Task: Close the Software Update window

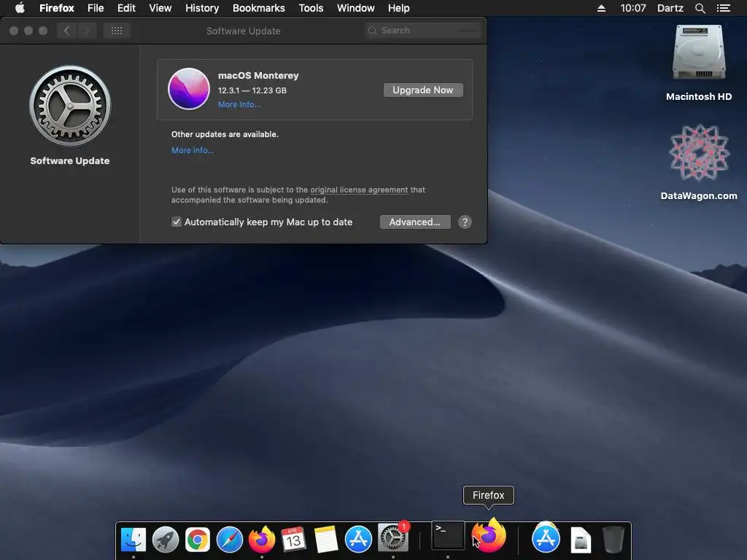Action: 14,31
